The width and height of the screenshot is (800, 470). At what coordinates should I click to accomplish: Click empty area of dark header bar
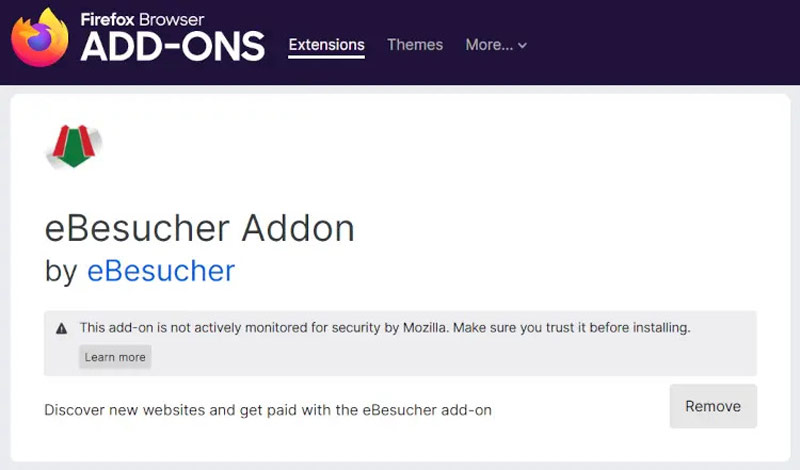663,43
